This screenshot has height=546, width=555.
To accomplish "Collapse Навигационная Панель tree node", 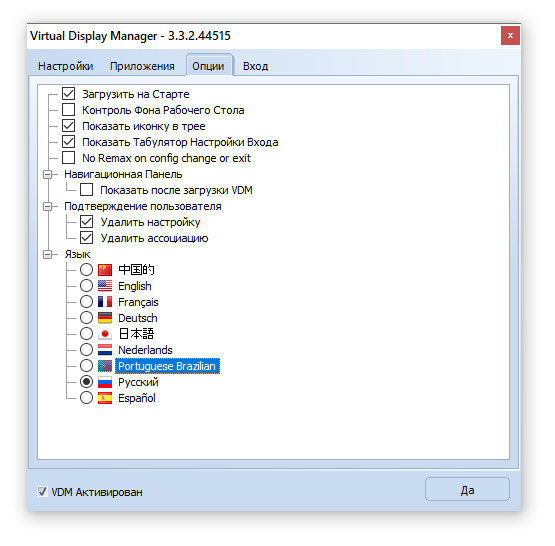I will pos(47,174).
